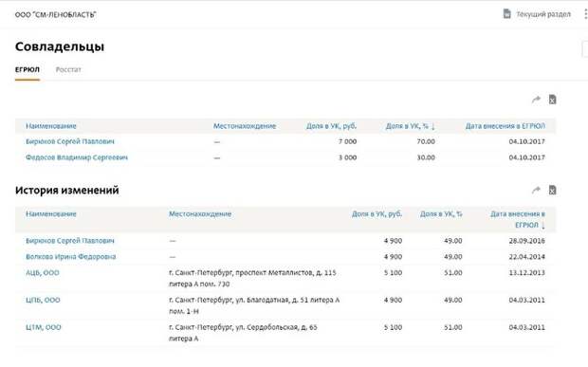Open АЦБ, ООО company link
This screenshot has width=588, height=367.
[x=43, y=273]
